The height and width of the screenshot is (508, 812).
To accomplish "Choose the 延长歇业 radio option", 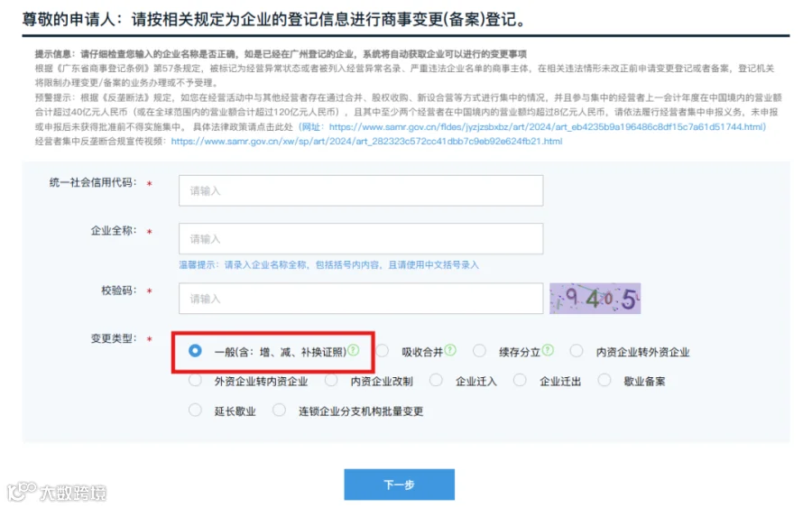I will (x=195, y=411).
